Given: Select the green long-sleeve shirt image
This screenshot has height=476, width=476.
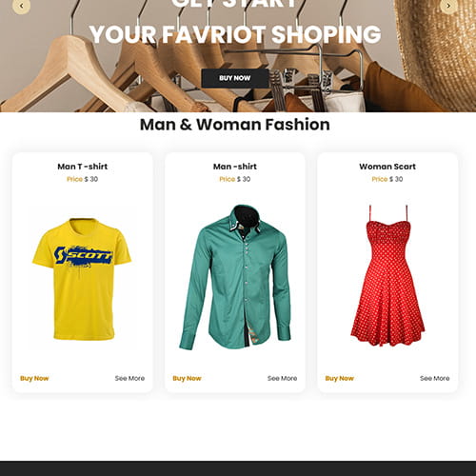Looking at the screenshot, I should click(x=235, y=277).
